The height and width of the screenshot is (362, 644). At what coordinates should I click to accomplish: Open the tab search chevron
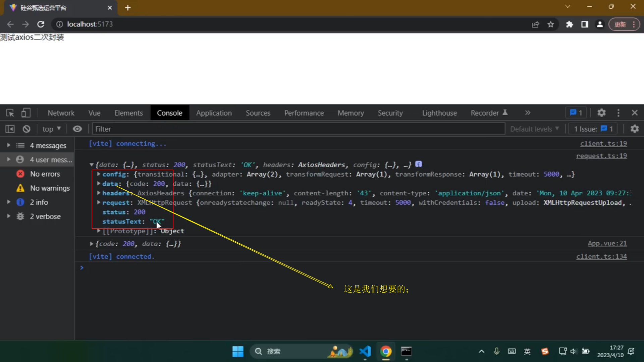(568, 6)
